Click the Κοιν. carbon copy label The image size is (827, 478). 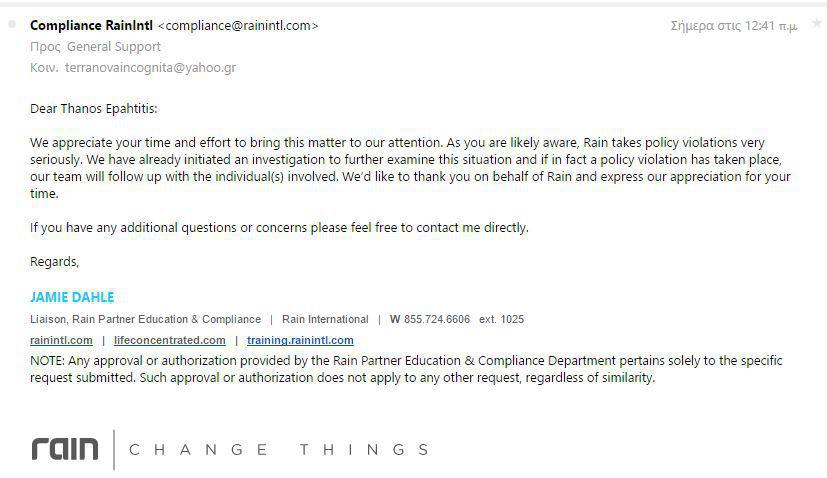[44, 68]
